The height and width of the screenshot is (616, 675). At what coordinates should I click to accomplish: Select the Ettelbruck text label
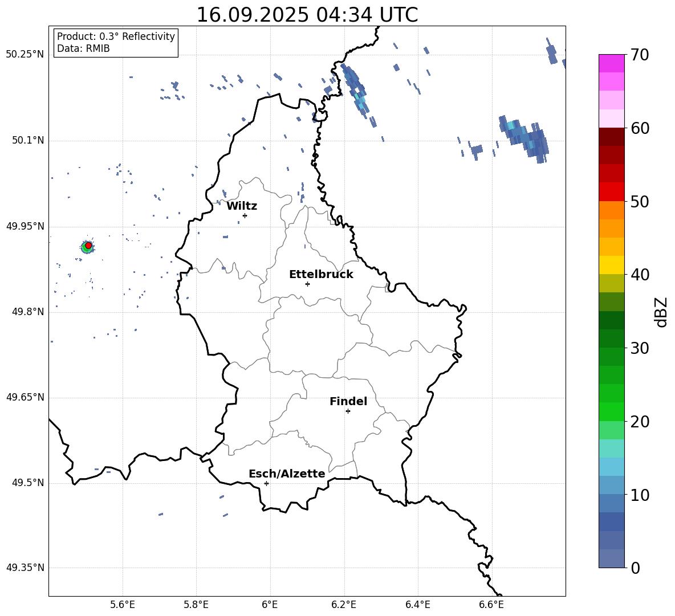tap(321, 275)
